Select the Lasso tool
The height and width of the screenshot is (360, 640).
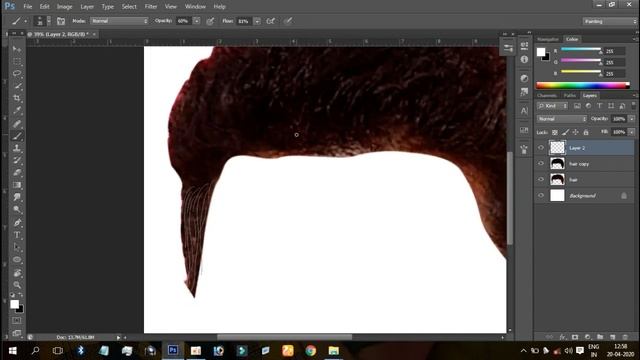point(17,74)
